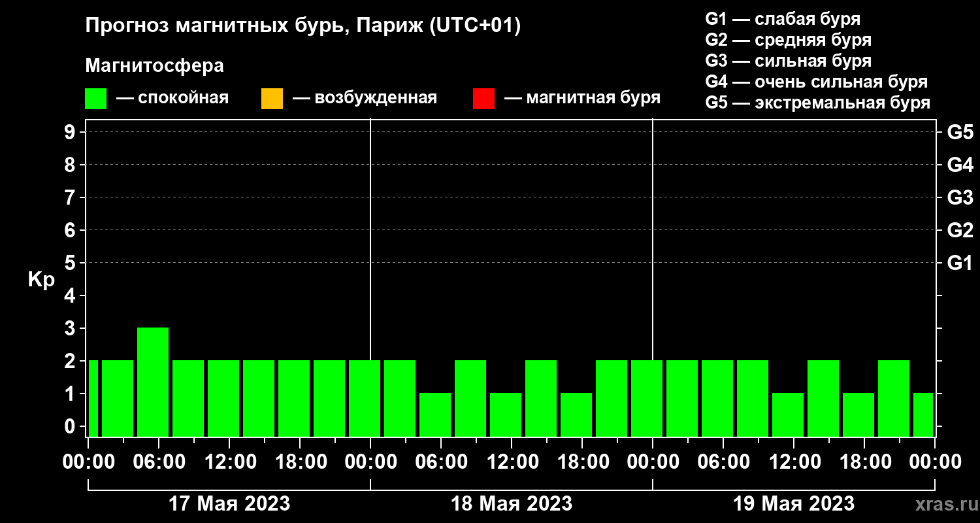Click the 'G2' label on the right axis
This screenshot has height=523, width=980.
tap(960, 230)
